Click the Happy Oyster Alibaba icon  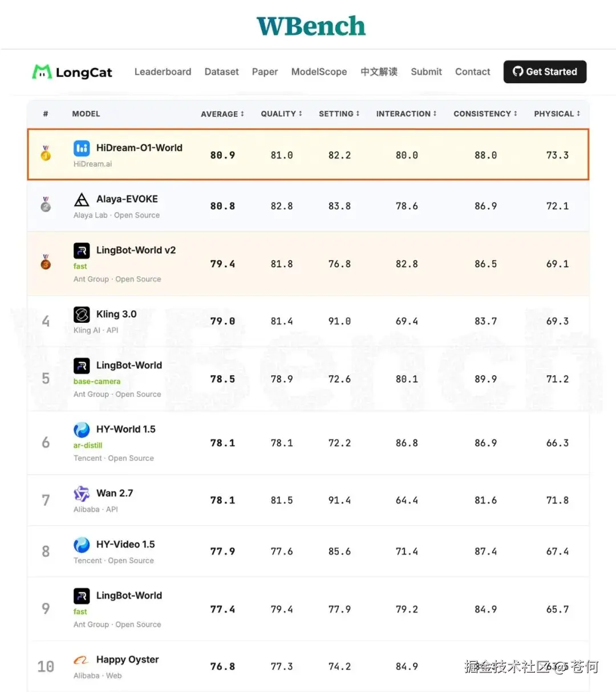82,660
